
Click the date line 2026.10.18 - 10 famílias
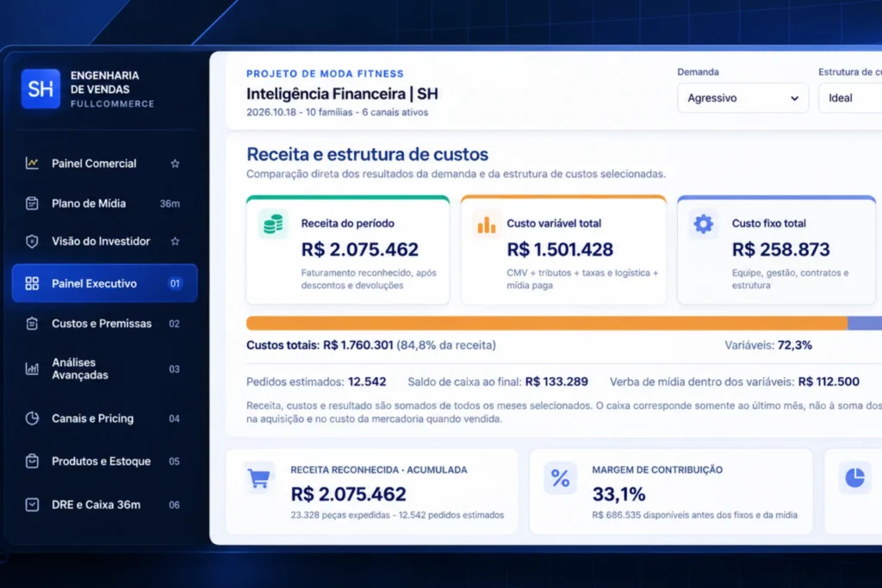point(337,113)
